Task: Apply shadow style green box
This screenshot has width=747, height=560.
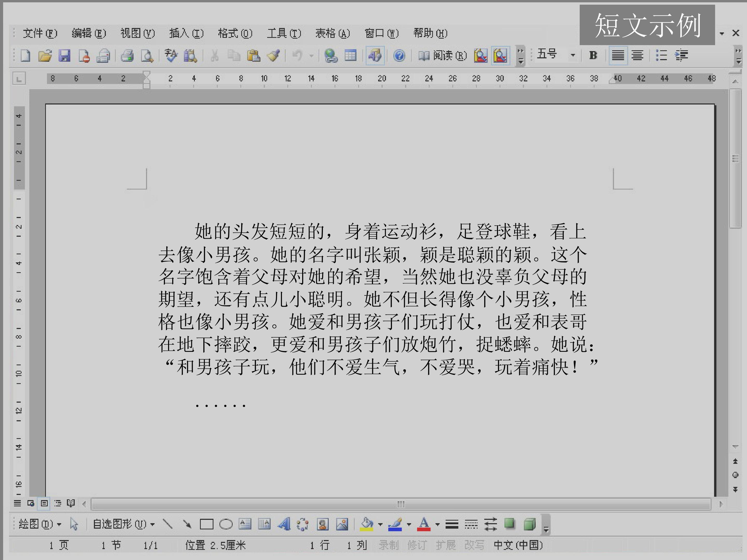Action: coord(510,523)
